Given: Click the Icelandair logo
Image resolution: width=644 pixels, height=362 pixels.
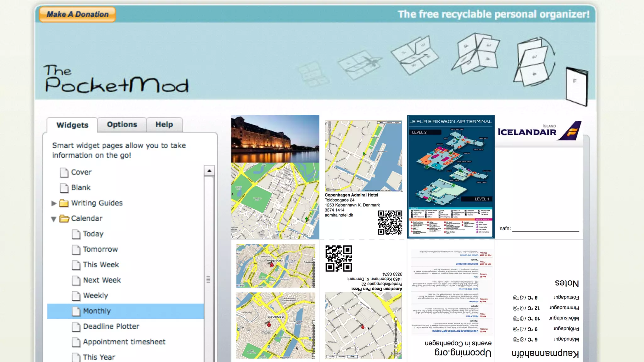Looking at the screenshot, I should point(539,131).
